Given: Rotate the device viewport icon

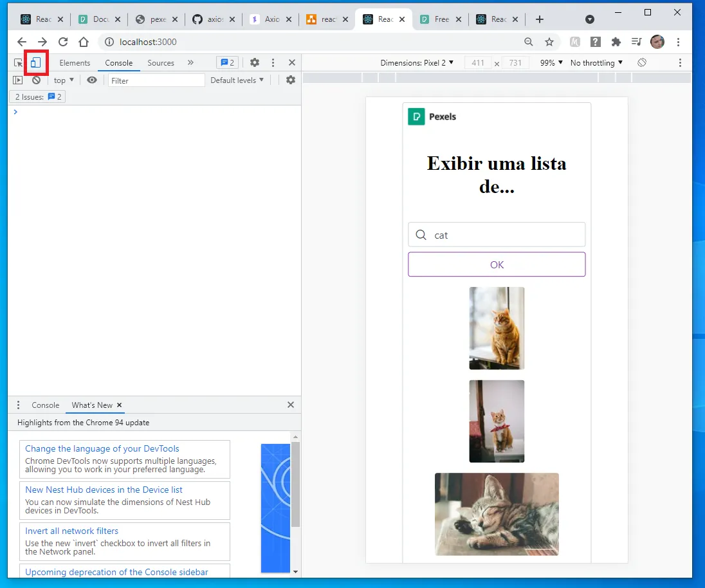Looking at the screenshot, I should pos(642,62).
